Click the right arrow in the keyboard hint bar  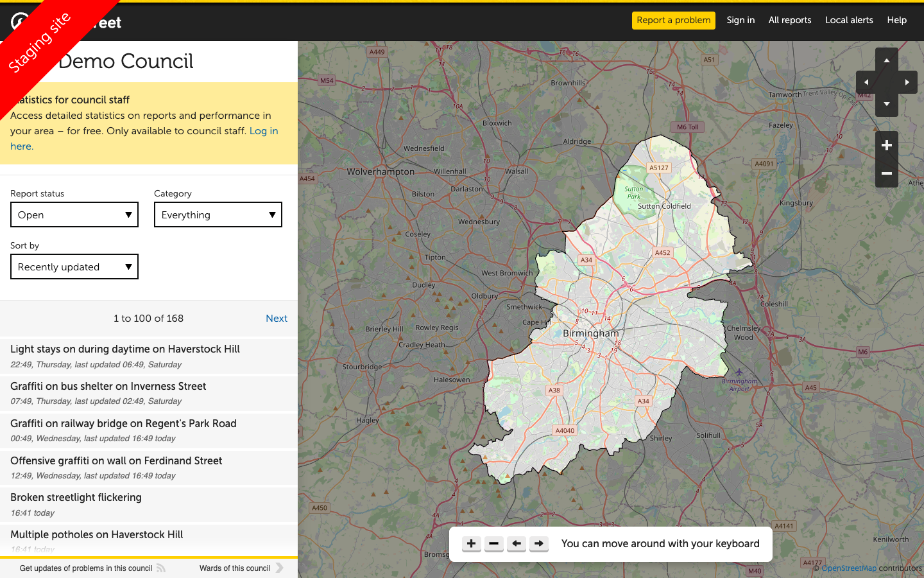coord(538,543)
